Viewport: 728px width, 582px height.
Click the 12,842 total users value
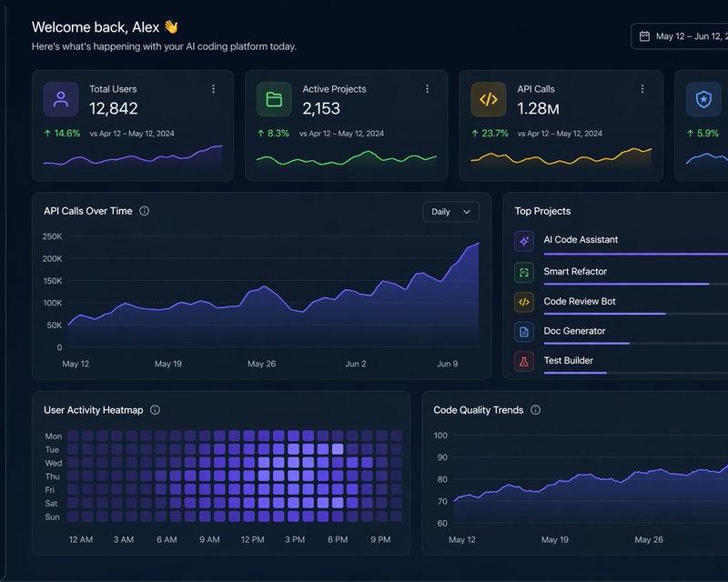tap(113, 108)
